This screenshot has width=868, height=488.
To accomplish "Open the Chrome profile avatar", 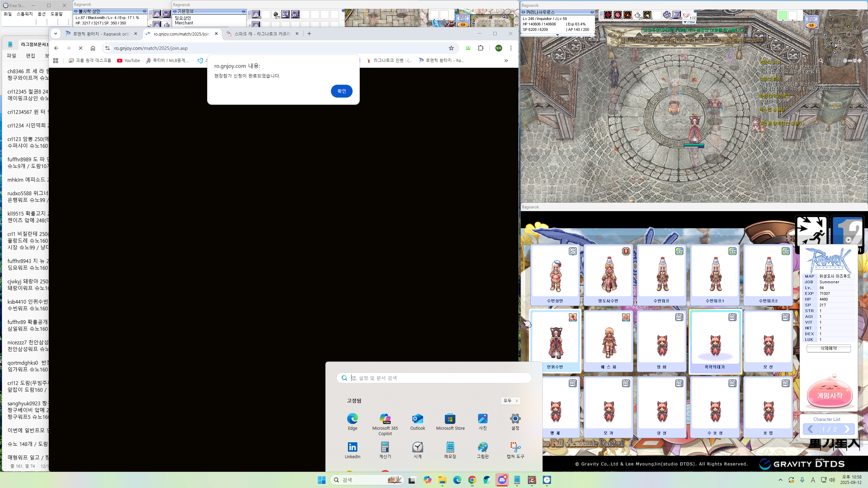I will point(498,48).
